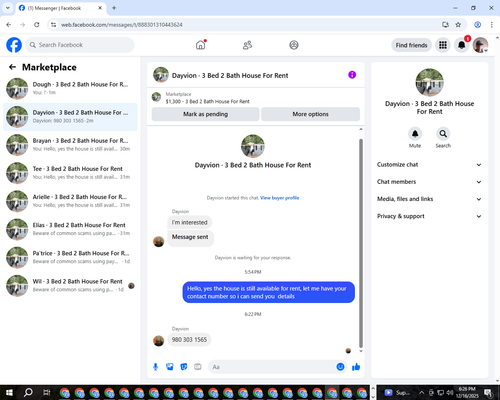Image resolution: width=500 pixels, height=400 pixels.
Task: Open the Brayan house rental conversation
Action: 70,145
